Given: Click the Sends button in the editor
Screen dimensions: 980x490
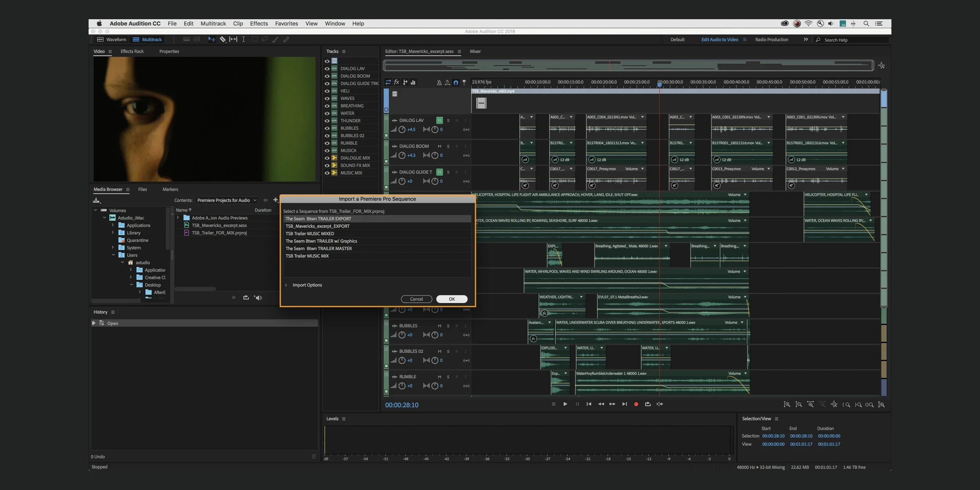Looking at the screenshot, I should [x=405, y=82].
